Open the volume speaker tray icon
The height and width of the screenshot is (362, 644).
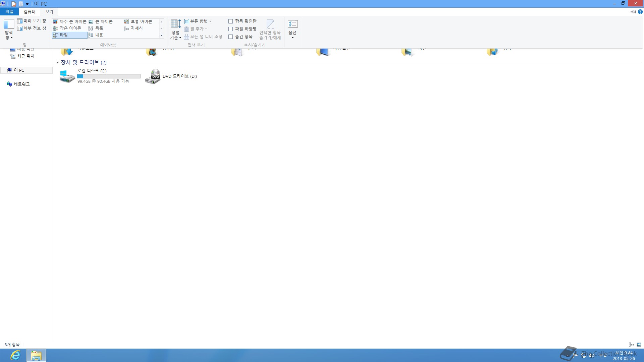(592, 355)
